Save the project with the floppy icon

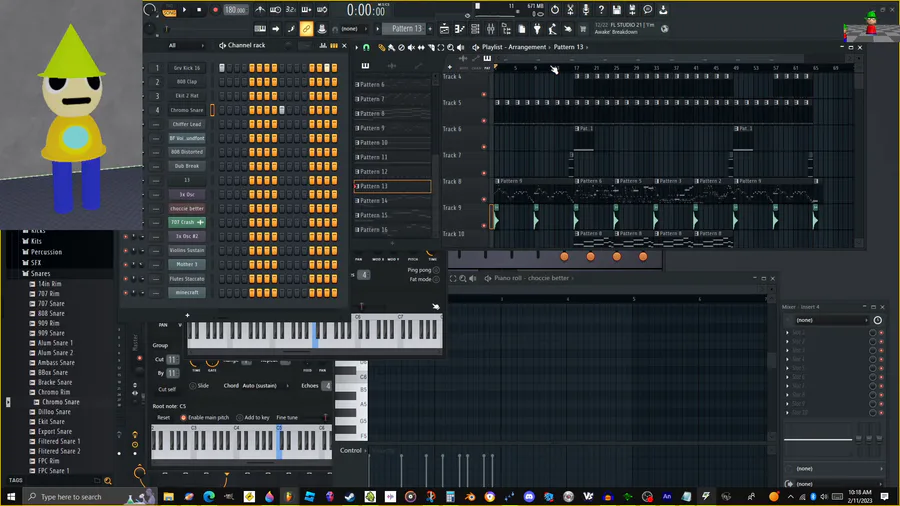pos(616,10)
